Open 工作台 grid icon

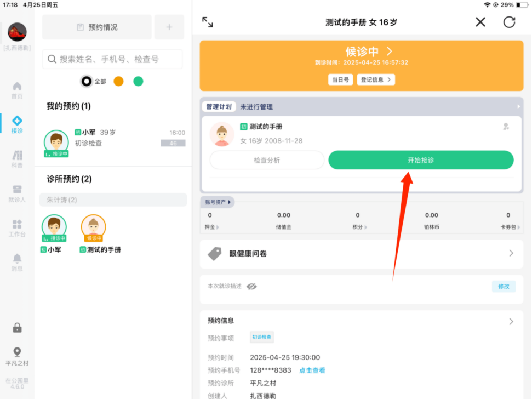tap(17, 228)
